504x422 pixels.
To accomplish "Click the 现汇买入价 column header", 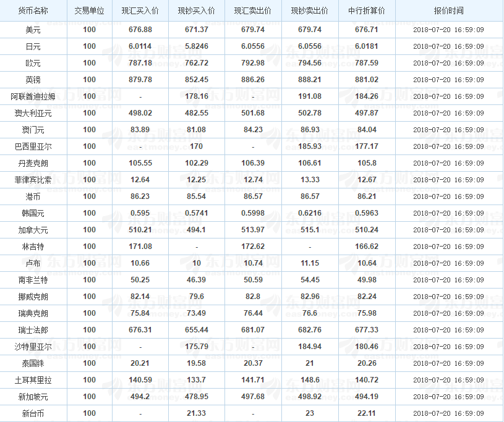I will (x=140, y=11).
